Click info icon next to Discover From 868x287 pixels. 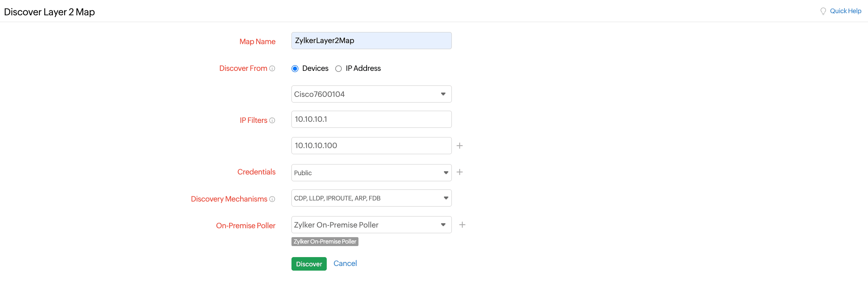click(x=272, y=68)
